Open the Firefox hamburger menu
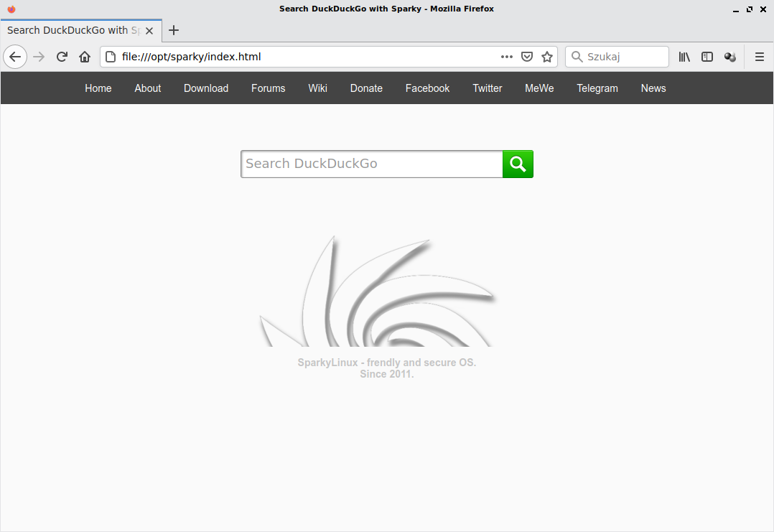Image resolution: width=774 pixels, height=532 pixels. click(x=760, y=57)
